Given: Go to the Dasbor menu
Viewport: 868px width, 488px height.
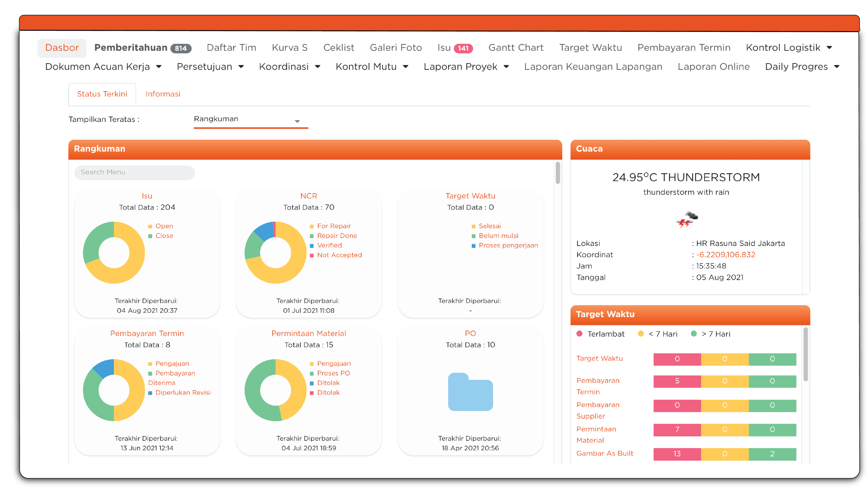Looking at the screenshot, I should pyautogui.click(x=62, y=47).
